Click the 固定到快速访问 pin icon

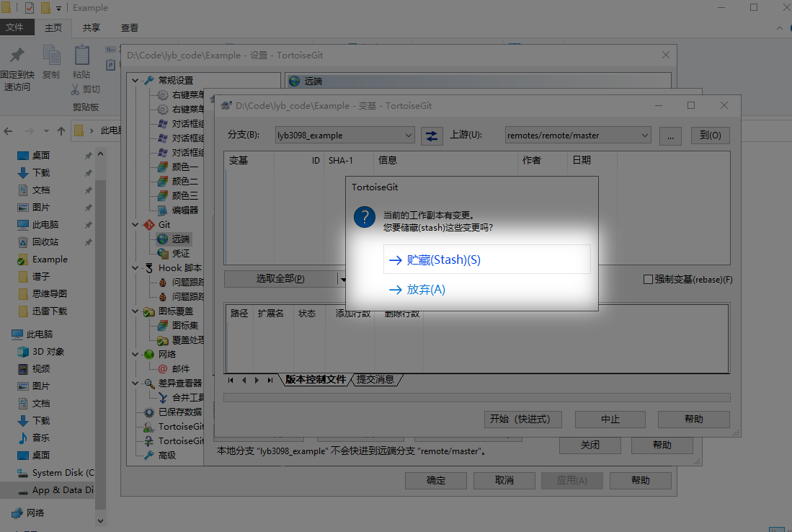coord(17,55)
